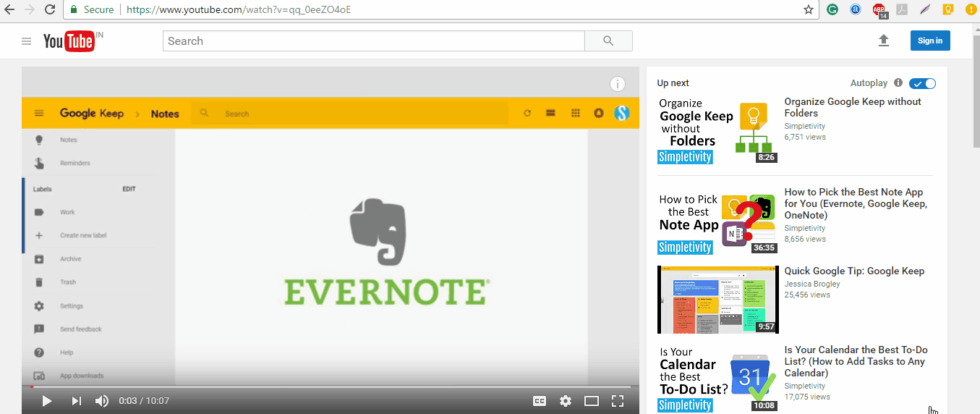Open the Quick Google Tip: Google Keep thumbnail
980x414 pixels.
tap(717, 300)
